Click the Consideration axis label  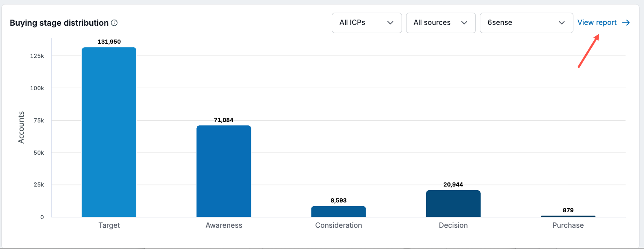tap(338, 225)
